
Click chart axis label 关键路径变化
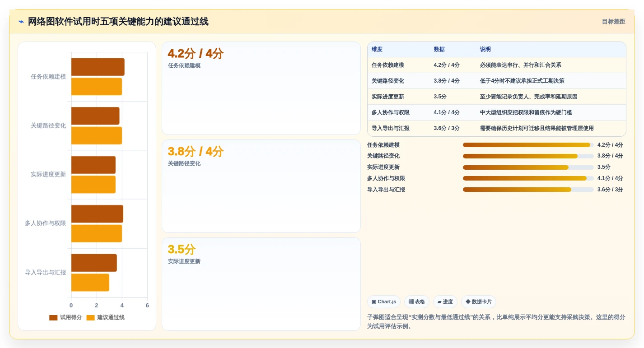(48, 125)
